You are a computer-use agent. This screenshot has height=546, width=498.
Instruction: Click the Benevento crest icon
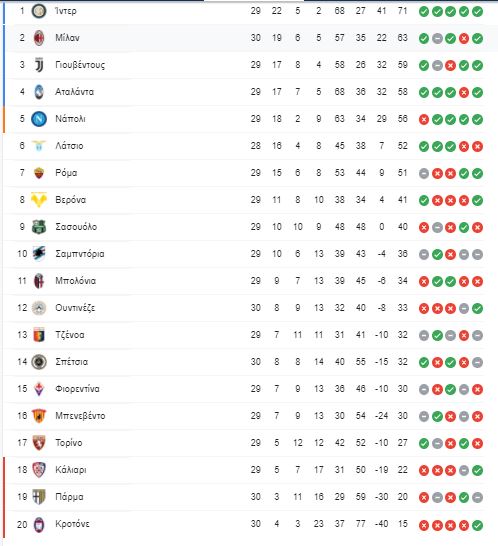tap(39, 416)
